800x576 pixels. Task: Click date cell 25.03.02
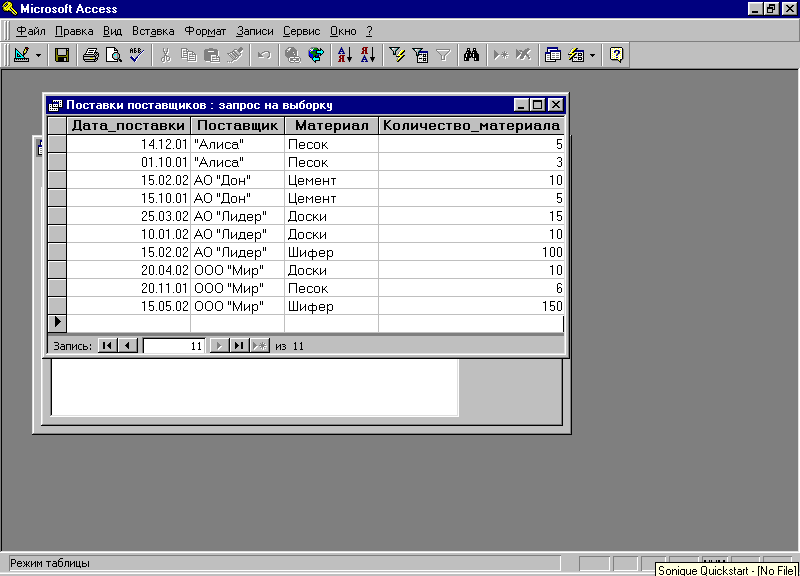[x=129, y=216]
